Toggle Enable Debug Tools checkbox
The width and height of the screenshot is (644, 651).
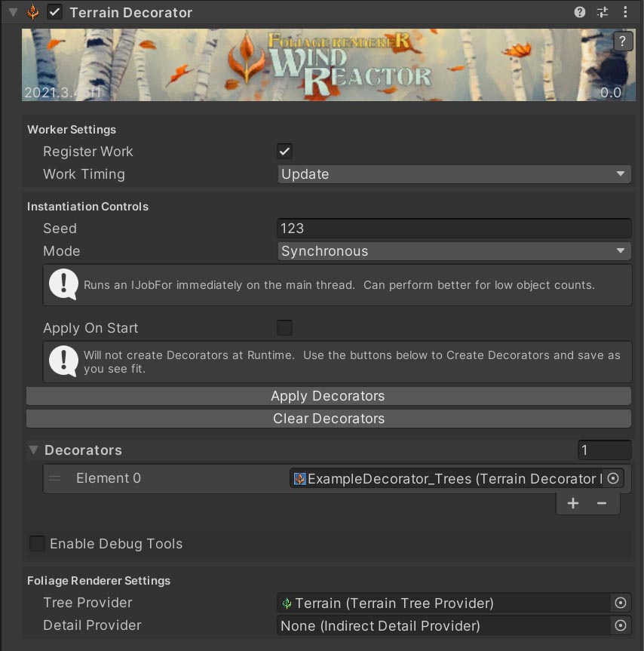pos(37,544)
